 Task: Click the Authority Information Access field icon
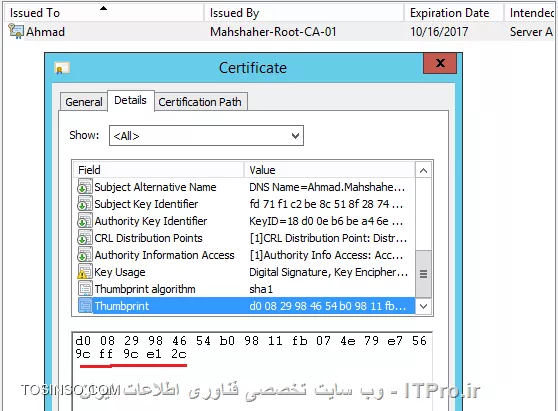(x=85, y=255)
